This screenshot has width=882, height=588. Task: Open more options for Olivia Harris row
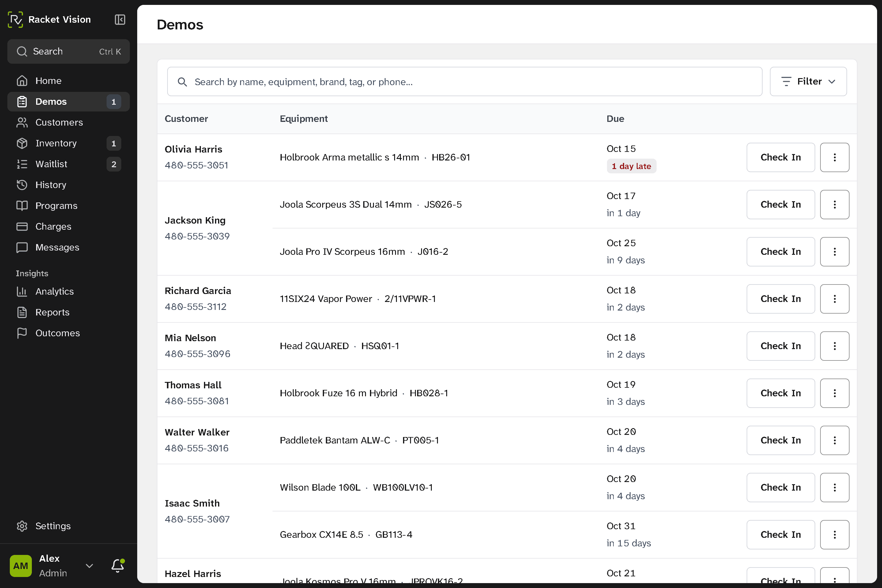pos(834,157)
